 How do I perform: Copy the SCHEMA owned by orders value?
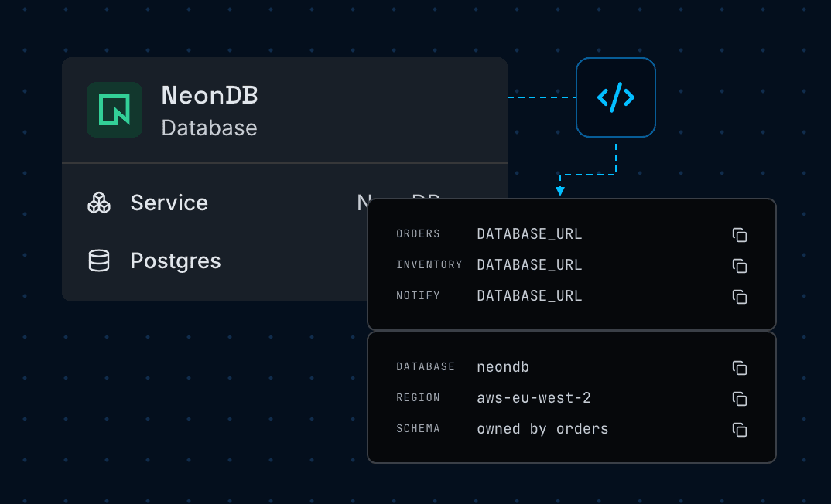pos(740,429)
